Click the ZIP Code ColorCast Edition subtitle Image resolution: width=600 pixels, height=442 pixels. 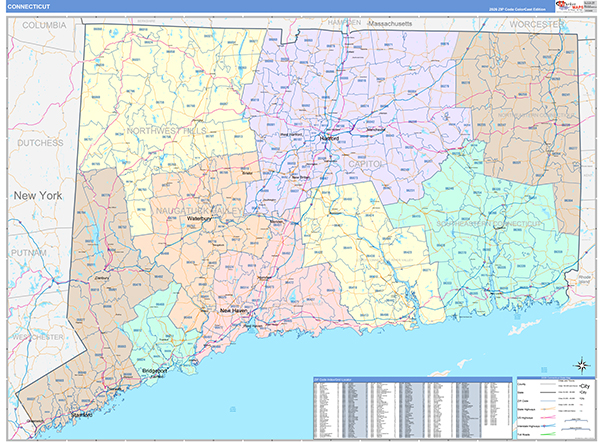click(x=517, y=9)
